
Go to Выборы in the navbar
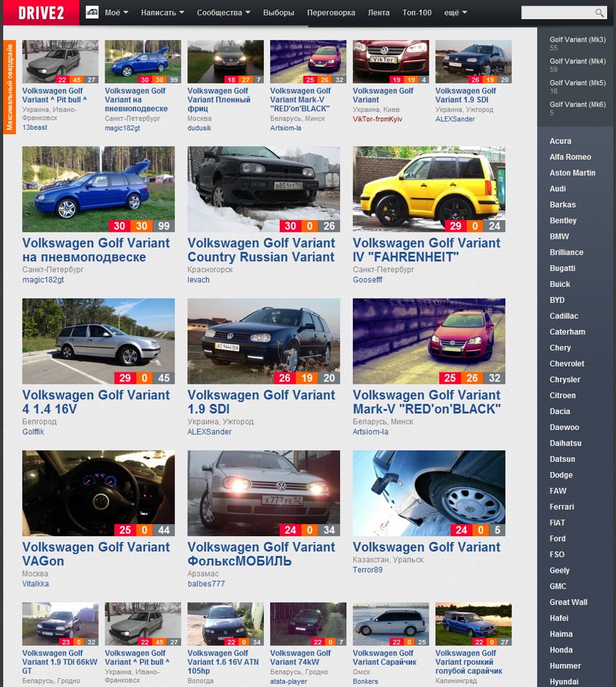pos(278,13)
